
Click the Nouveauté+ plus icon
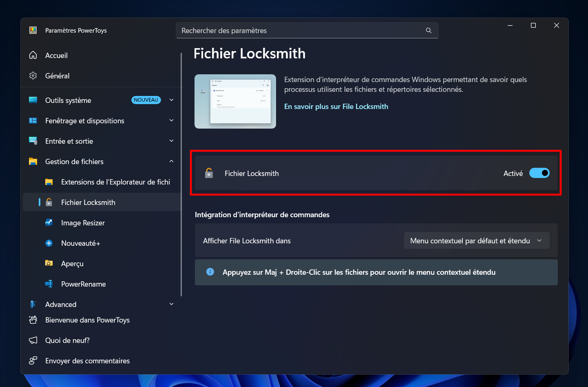point(49,243)
